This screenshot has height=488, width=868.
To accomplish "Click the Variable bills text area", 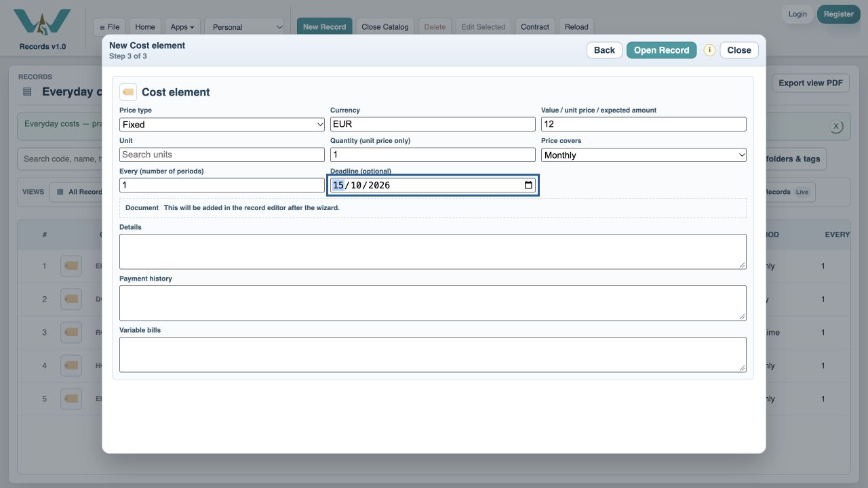I will pyautogui.click(x=433, y=354).
